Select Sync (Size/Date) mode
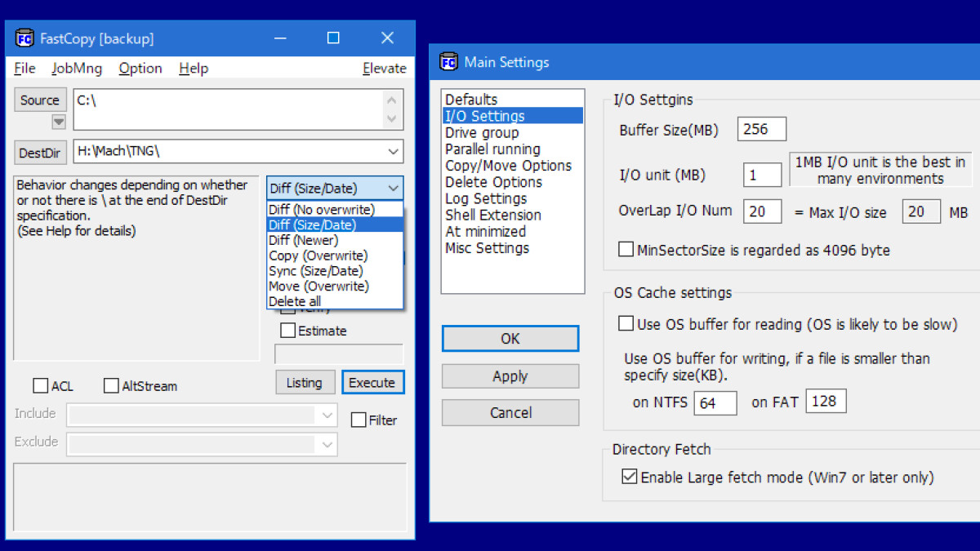The height and width of the screenshot is (551, 980). coord(335,271)
